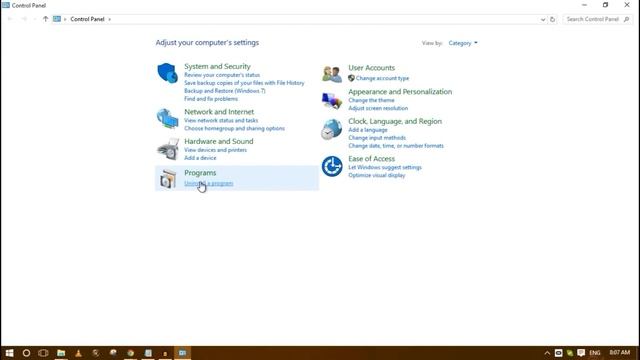640x360 pixels.
Task: Open the View by Category dropdown
Action: [463, 43]
